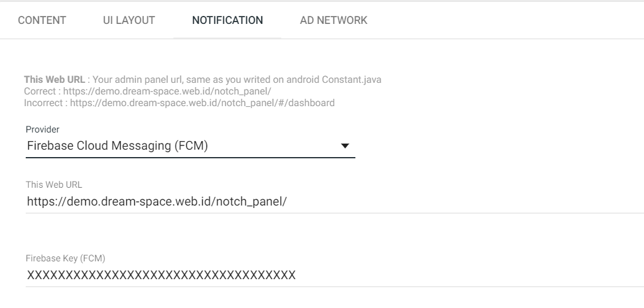Image resolution: width=644 pixels, height=308 pixels.
Task: Go to the AD NETWORK tab
Action: coord(333,20)
